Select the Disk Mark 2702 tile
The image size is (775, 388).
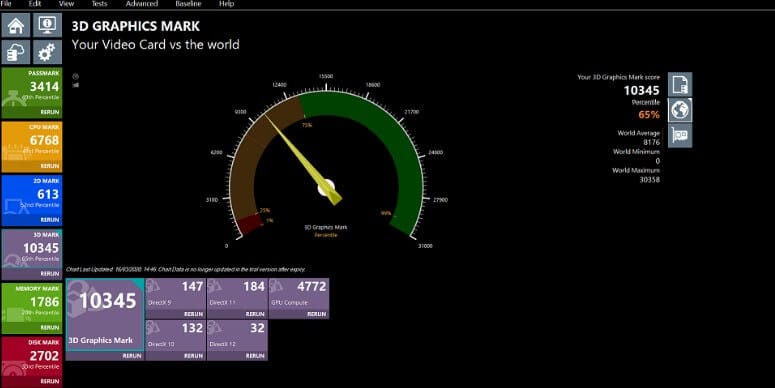click(x=32, y=362)
